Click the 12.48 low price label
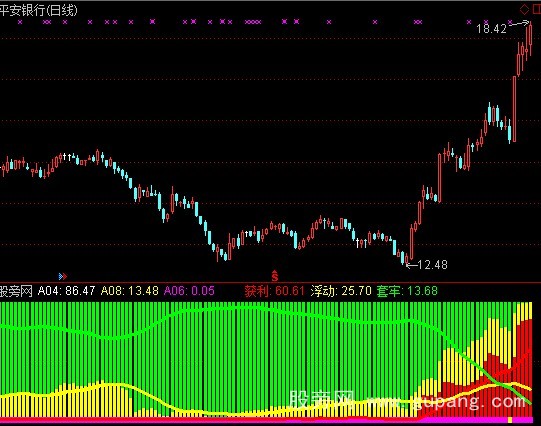 433,265
